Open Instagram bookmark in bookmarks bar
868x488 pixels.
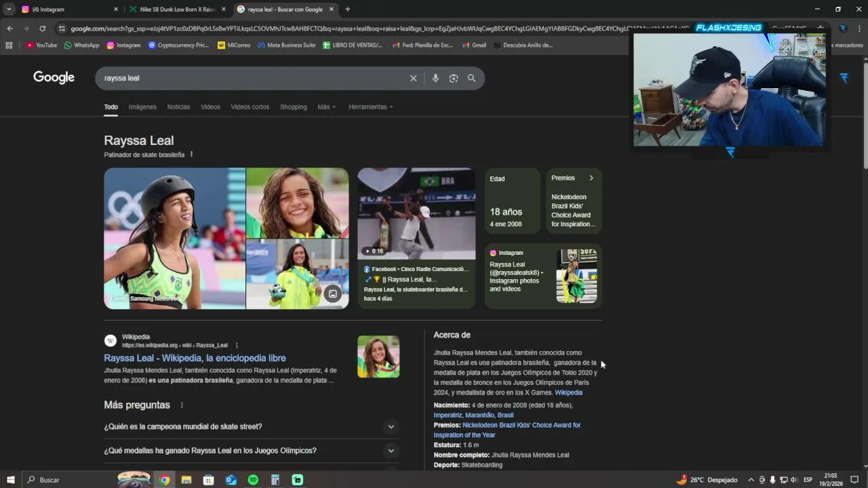click(x=123, y=45)
